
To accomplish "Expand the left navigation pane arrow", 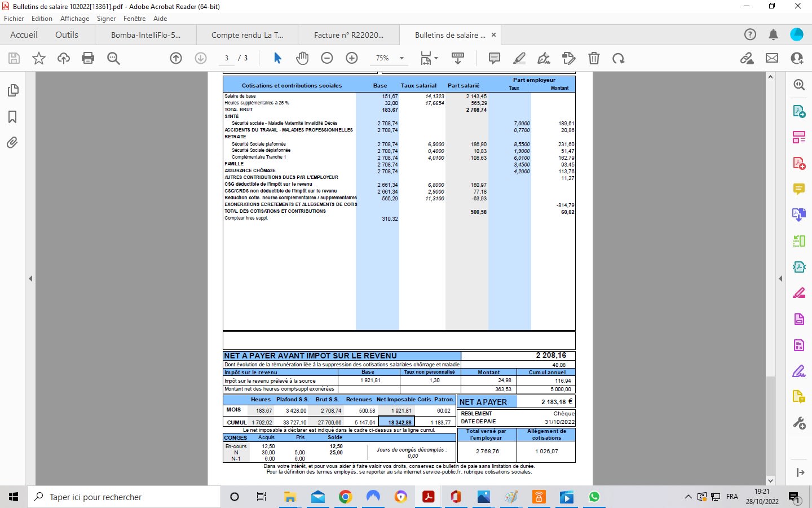I will [30, 278].
